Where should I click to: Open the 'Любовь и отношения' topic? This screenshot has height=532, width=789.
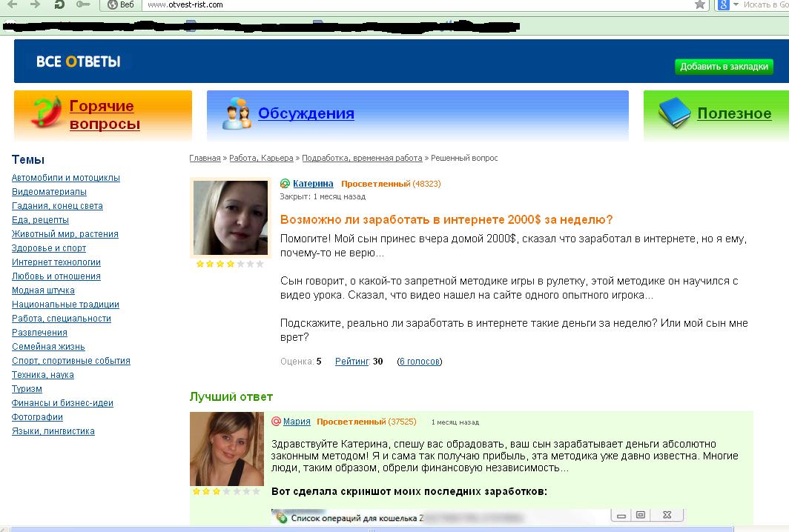56,276
